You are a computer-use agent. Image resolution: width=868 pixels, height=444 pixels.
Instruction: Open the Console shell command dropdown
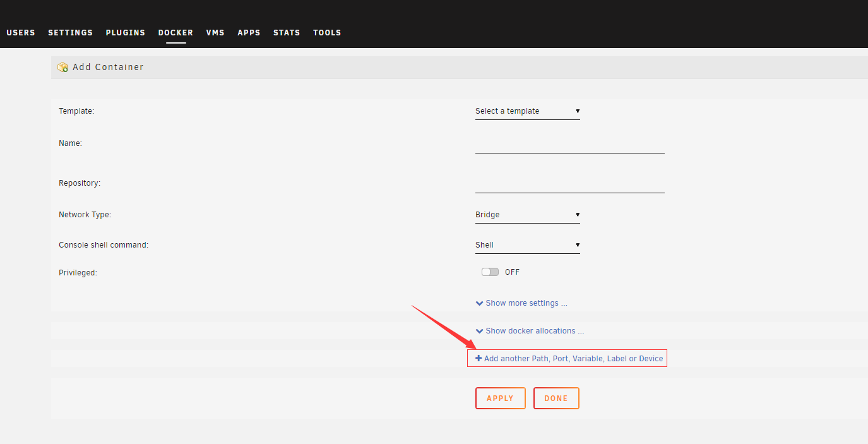528,245
